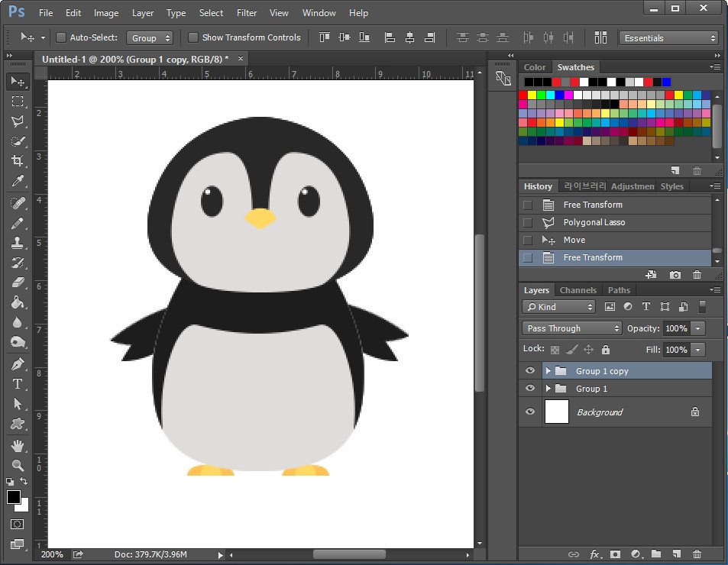Toggle Quick Mask mode
The image size is (728, 565).
point(17,525)
